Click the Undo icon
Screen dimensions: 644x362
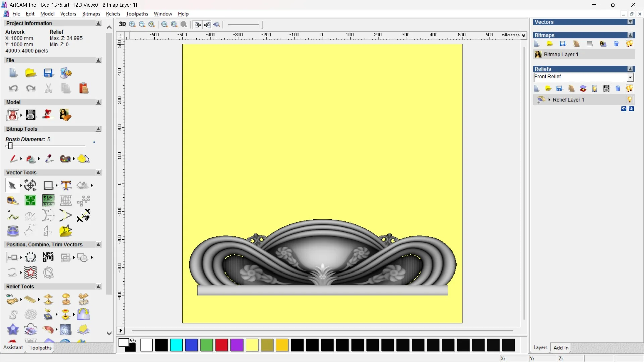point(13,88)
